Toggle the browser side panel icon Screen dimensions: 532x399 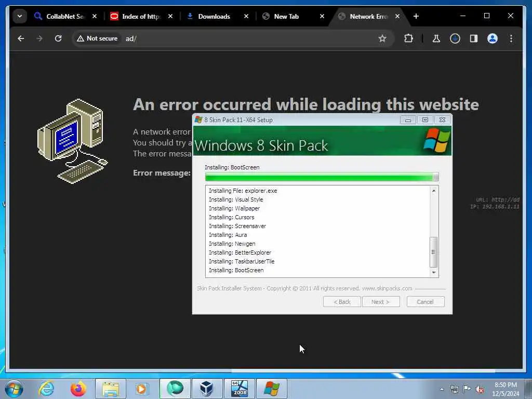pos(474,38)
